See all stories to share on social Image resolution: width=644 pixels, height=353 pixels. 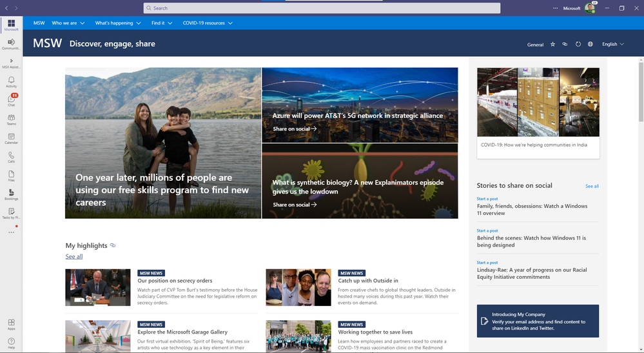tap(592, 186)
